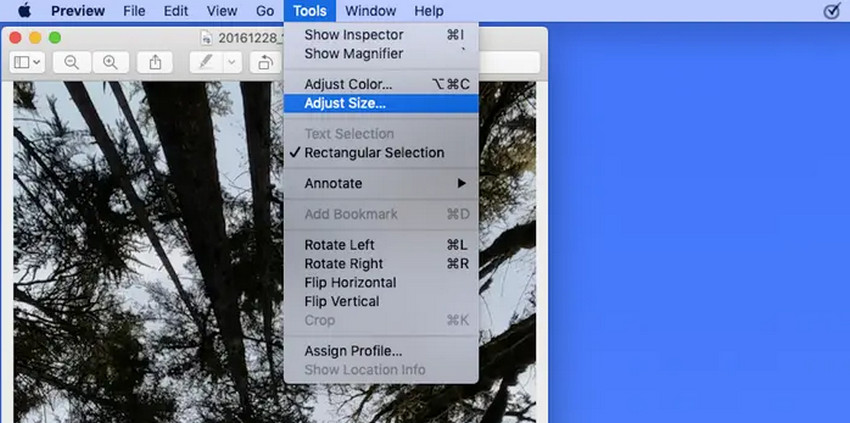
Task: Open the File menu
Action: coord(134,11)
